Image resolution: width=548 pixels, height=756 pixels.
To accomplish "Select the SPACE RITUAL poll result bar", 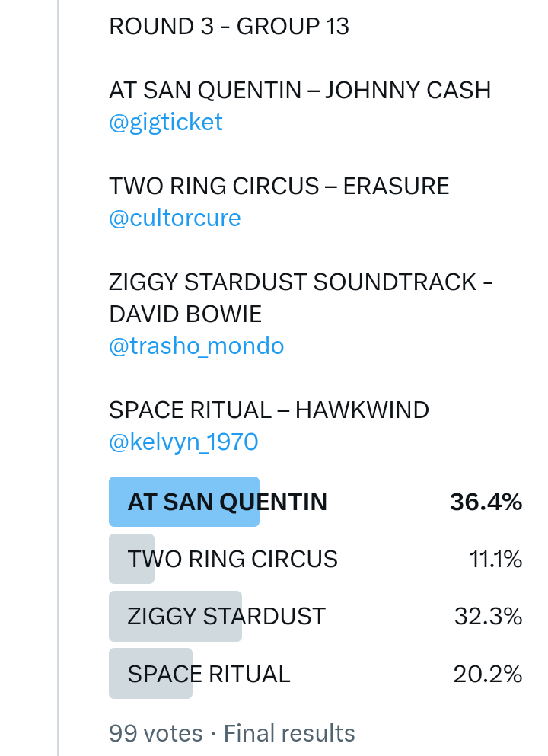I will coord(209,674).
